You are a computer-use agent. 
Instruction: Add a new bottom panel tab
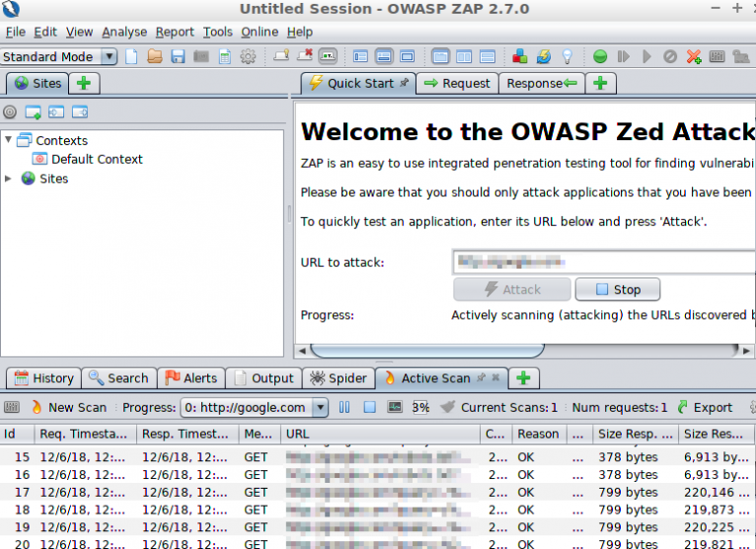click(x=524, y=378)
